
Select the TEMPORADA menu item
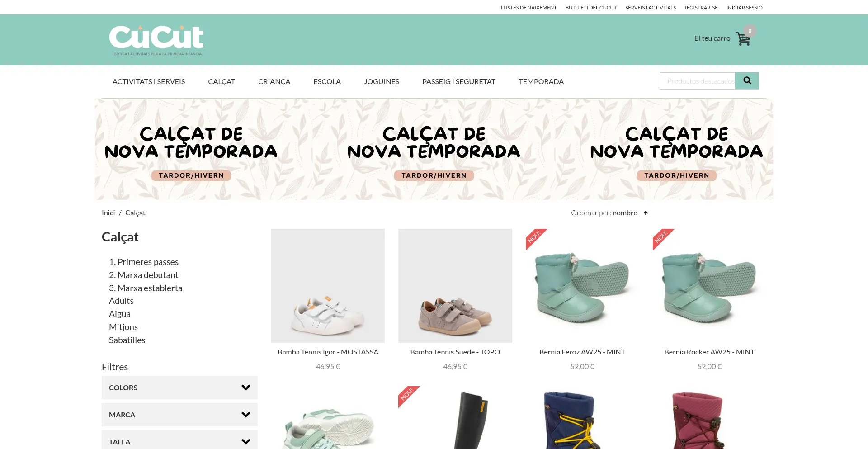541,81
